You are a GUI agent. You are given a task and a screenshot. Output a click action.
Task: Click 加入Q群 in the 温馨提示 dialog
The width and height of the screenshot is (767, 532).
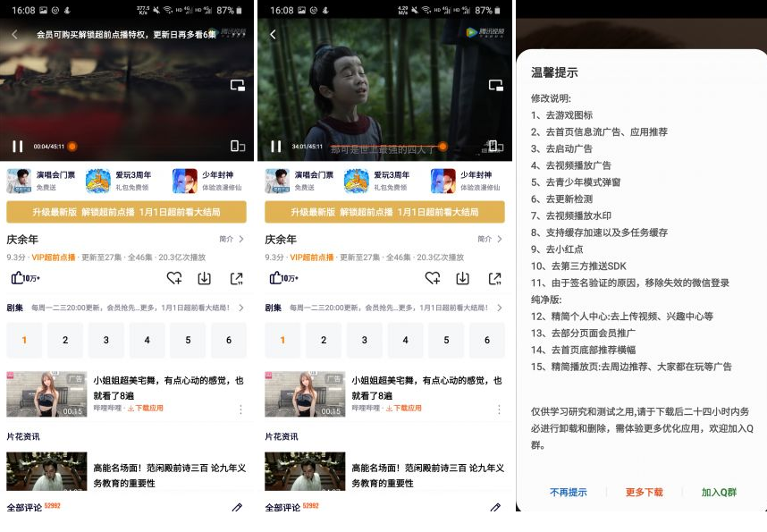coord(719,493)
